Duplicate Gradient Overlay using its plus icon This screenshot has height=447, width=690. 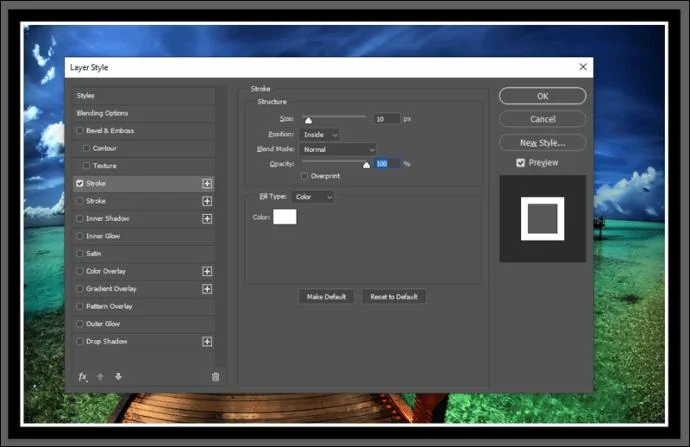pyautogui.click(x=207, y=289)
